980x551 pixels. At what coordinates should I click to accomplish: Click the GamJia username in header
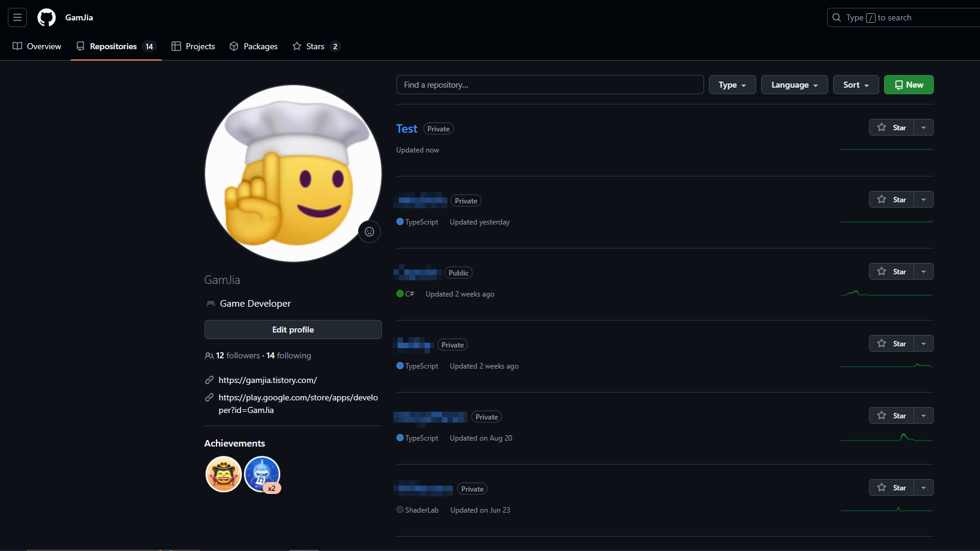point(79,17)
